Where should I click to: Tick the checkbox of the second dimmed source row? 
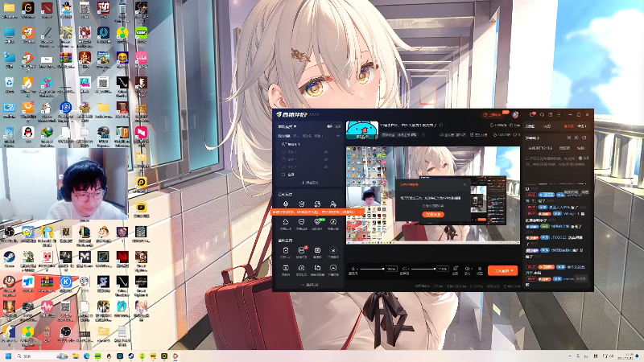click(283, 159)
